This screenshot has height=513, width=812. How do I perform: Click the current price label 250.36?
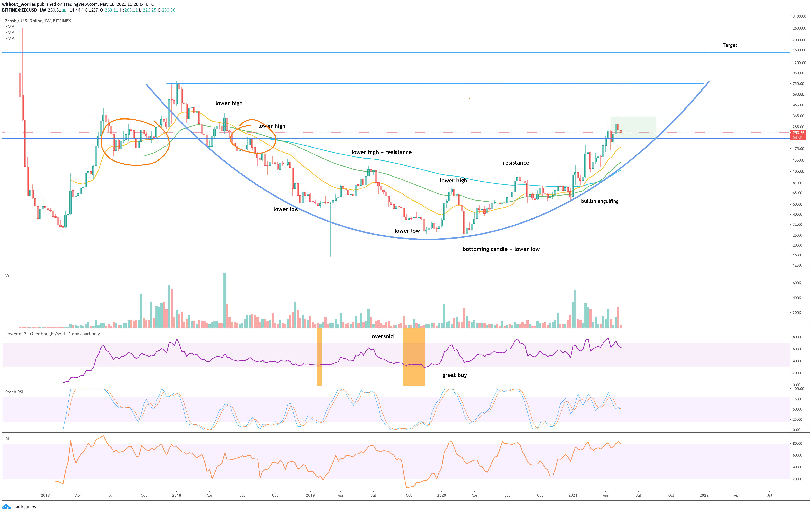point(798,133)
